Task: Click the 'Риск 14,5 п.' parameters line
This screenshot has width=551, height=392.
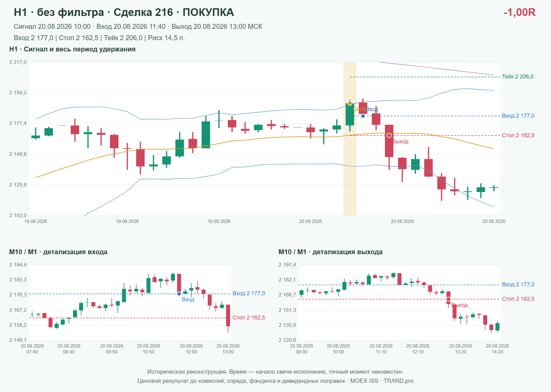Action: 99,38
